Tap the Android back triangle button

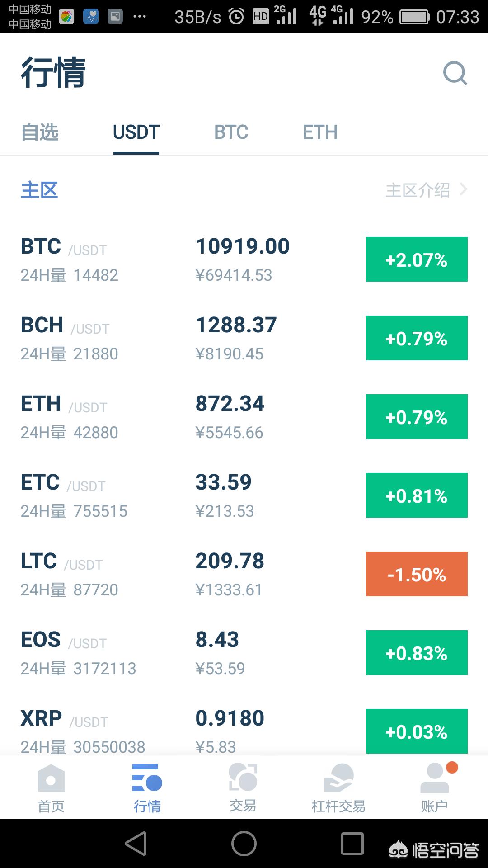(x=136, y=844)
